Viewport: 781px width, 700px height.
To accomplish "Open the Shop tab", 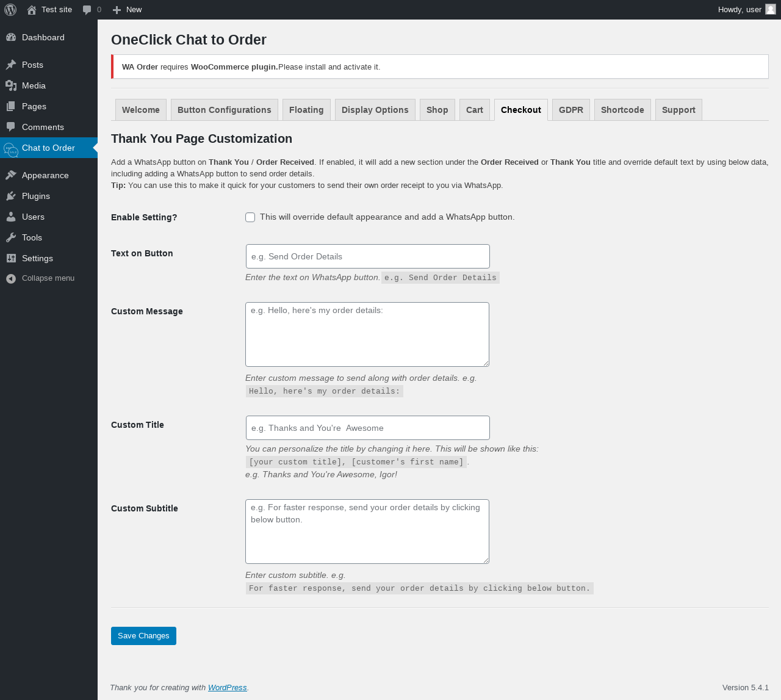I will pos(437,110).
